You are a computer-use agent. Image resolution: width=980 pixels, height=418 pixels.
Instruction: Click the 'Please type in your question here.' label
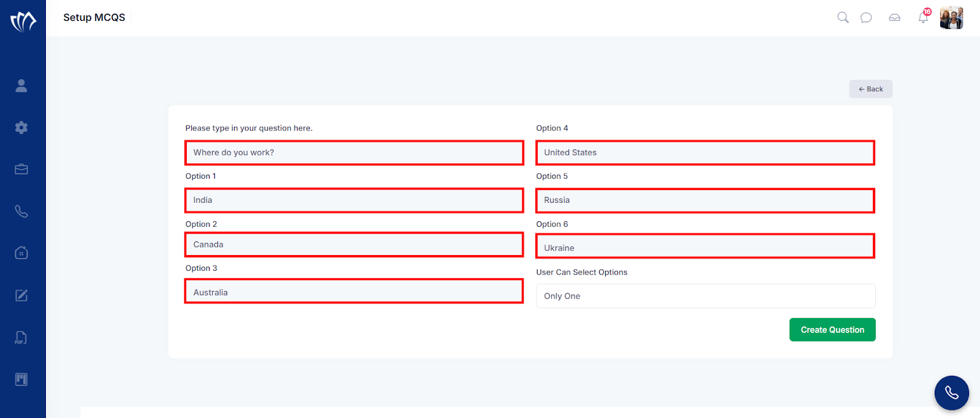coord(249,128)
